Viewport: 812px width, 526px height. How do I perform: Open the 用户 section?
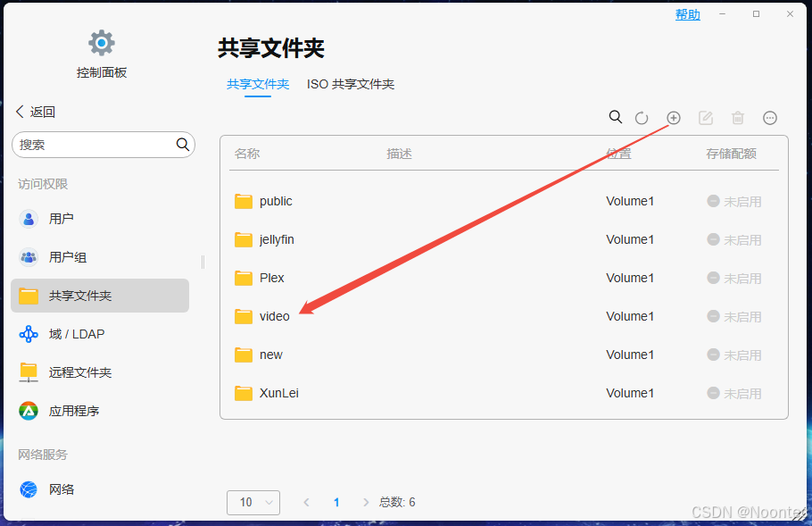[99, 219]
